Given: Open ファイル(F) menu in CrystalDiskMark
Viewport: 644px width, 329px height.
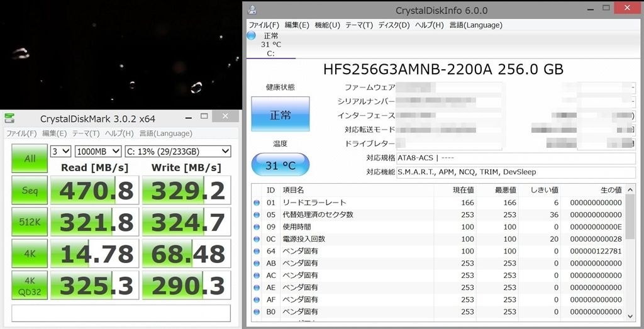Looking at the screenshot, I should (21, 133).
